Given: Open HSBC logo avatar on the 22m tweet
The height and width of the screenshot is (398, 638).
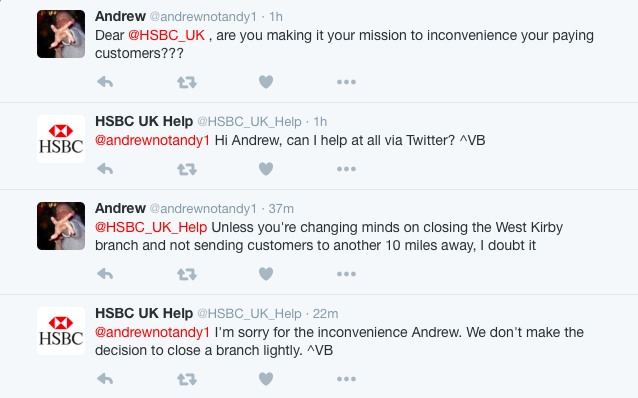Looking at the screenshot, I should (61, 331).
